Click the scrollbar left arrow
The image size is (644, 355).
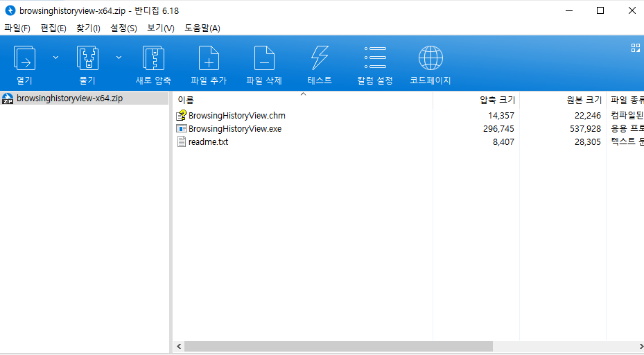(179, 347)
